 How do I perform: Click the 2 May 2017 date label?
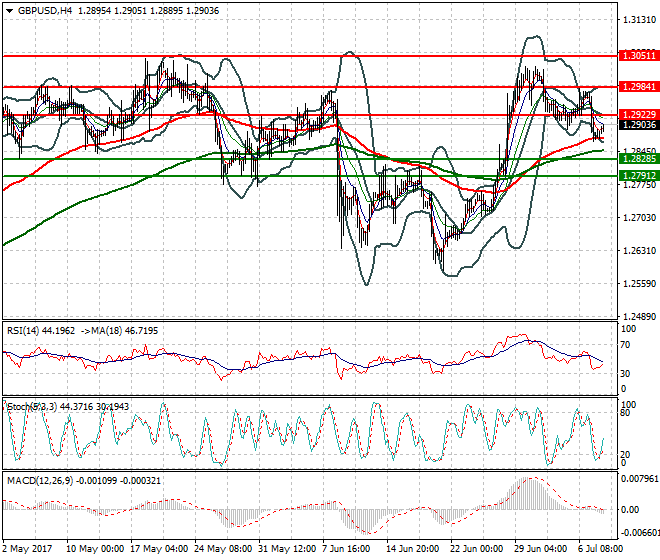27,549
